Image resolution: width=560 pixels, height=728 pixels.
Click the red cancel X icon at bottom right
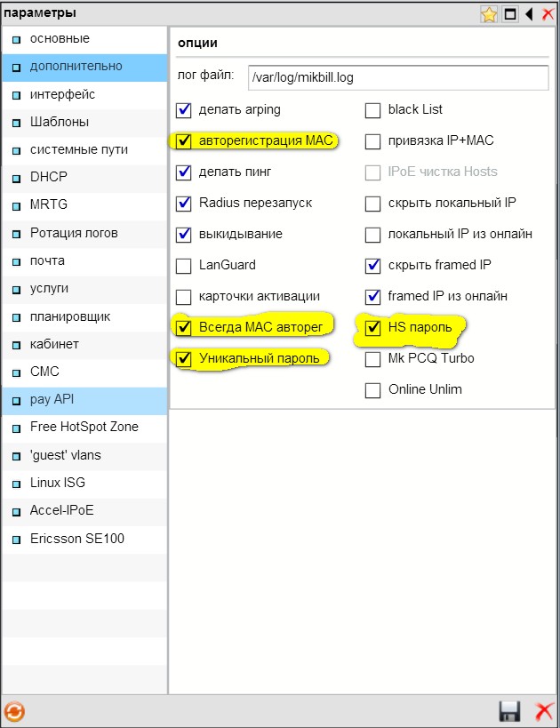pyautogui.click(x=543, y=711)
